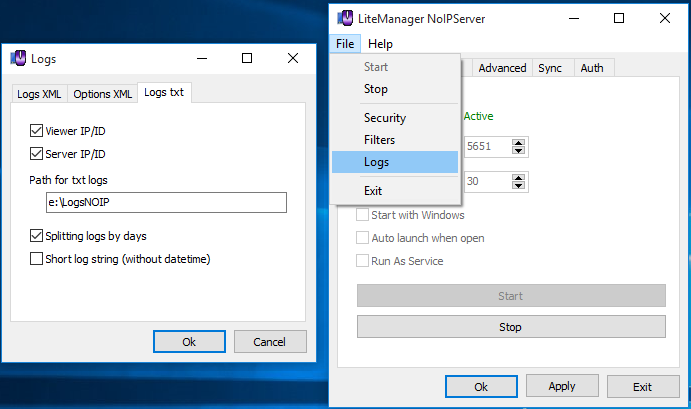The image size is (691, 409).
Task: Click the green Active status text
Action: [x=478, y=116]
